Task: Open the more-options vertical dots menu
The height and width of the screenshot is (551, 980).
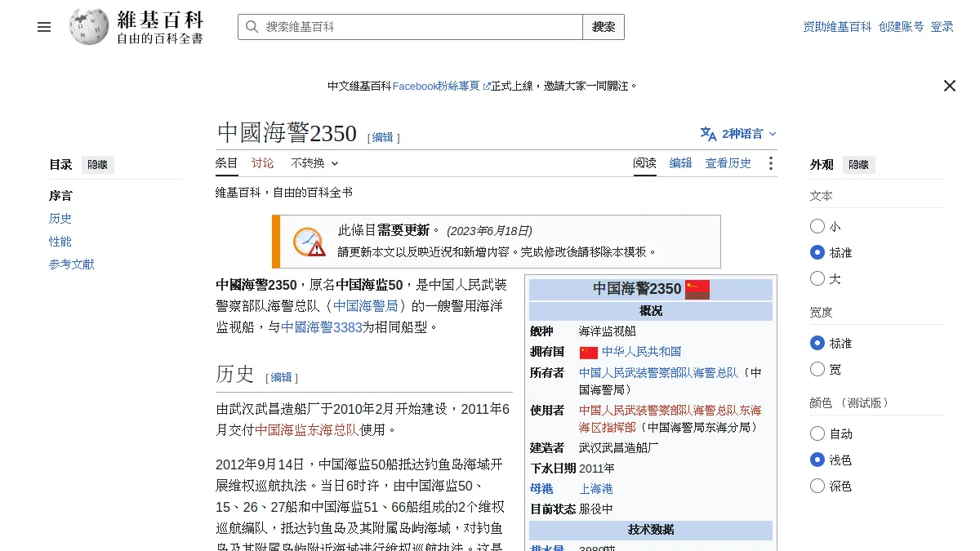Action: (x=770, y=163)
